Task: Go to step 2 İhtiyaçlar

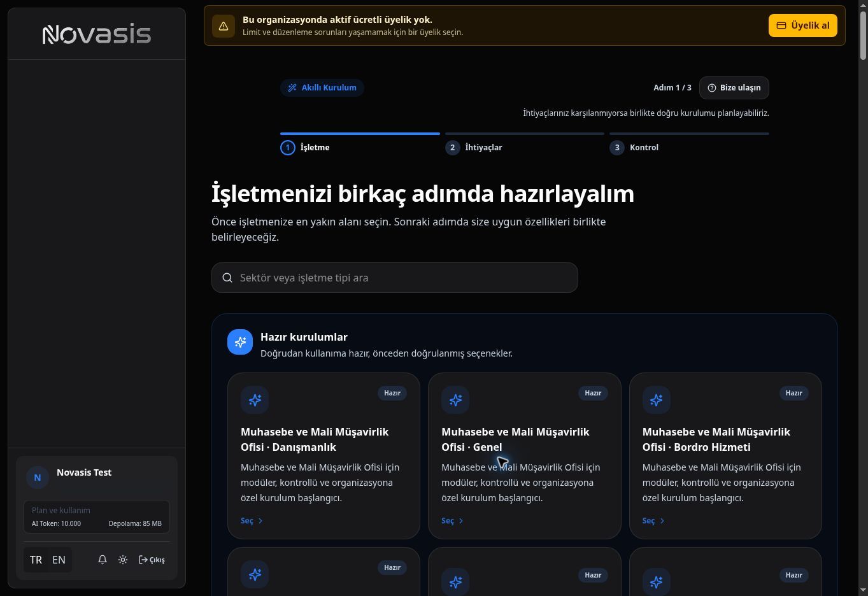Action: [474, 148]
